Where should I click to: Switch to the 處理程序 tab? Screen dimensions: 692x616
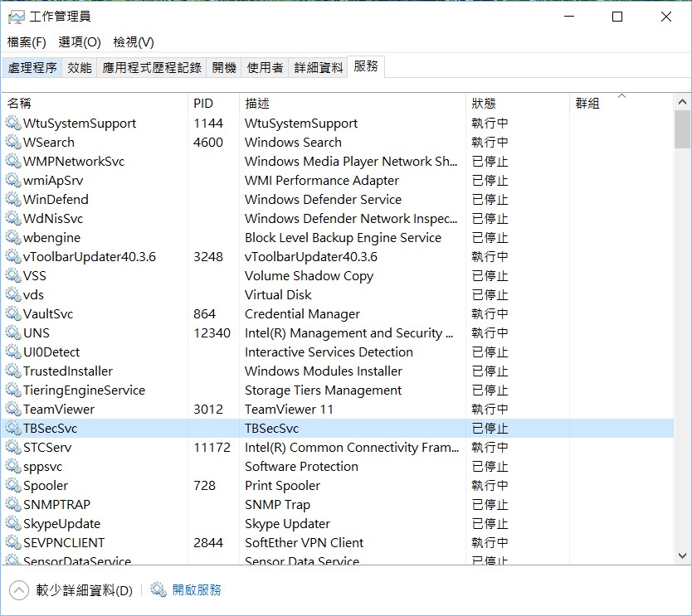point(32,67)
